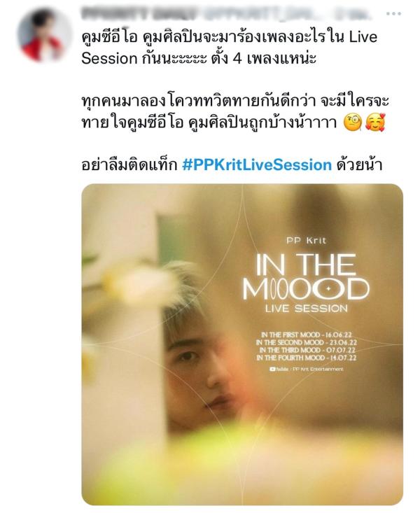Open the author's blurred display name

coord(139,14)
